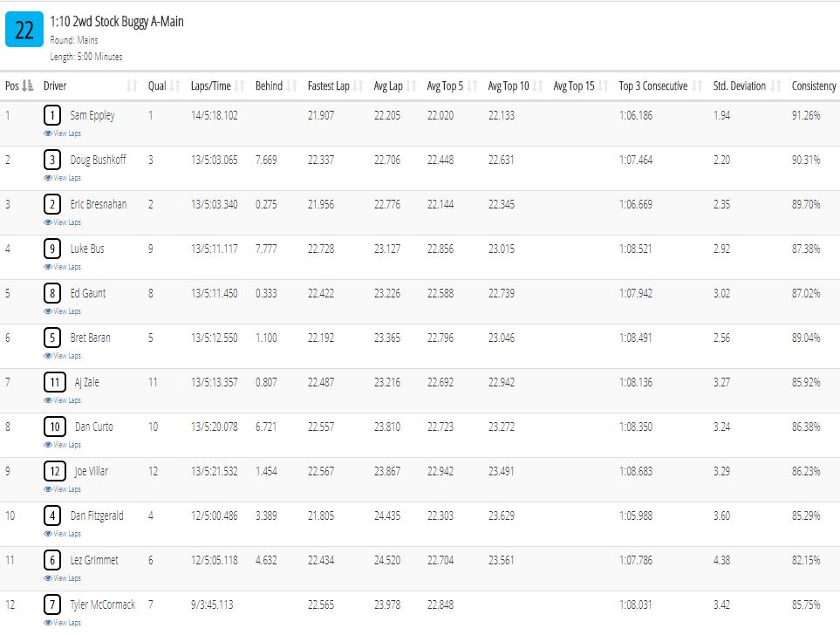Click car number 11 badge for Aj Zale
This screenshot has height=635, width=840.
click(x=55, y=382)
